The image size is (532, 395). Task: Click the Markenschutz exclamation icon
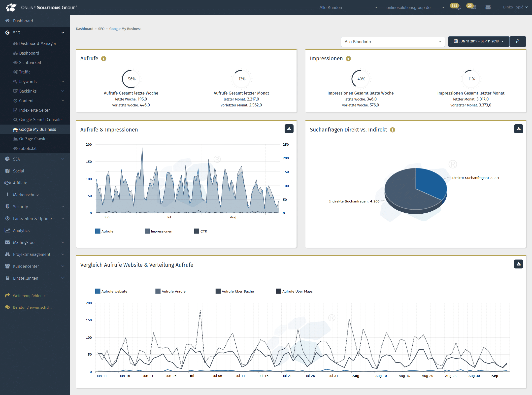[x=7, y=195]
